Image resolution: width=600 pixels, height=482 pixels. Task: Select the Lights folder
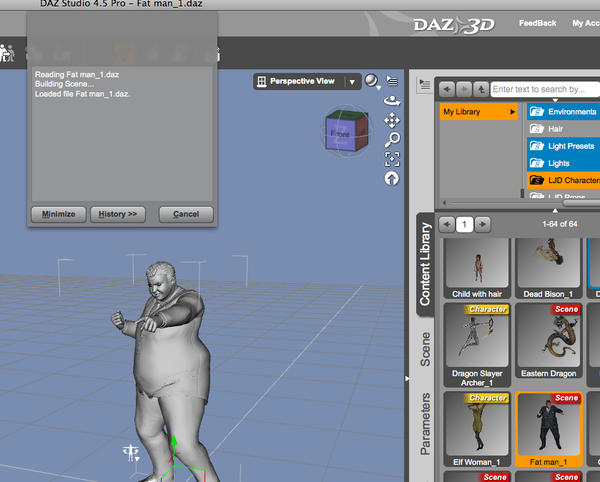(563, 163)
